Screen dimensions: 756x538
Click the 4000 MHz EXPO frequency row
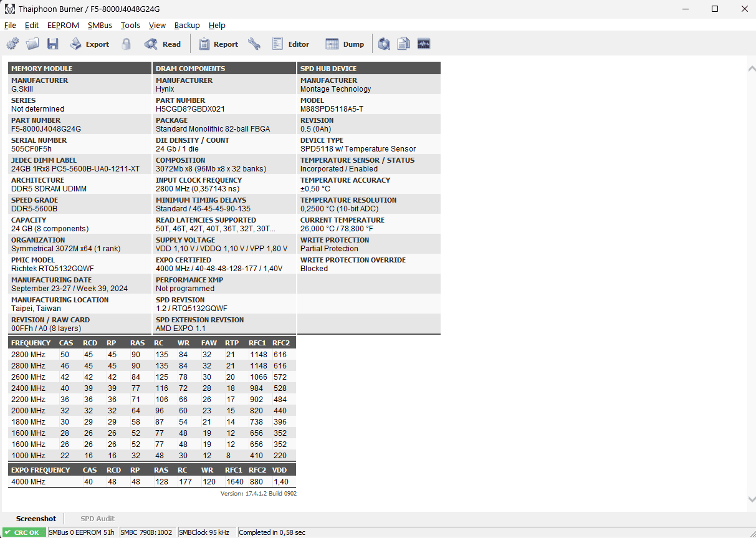152,482
